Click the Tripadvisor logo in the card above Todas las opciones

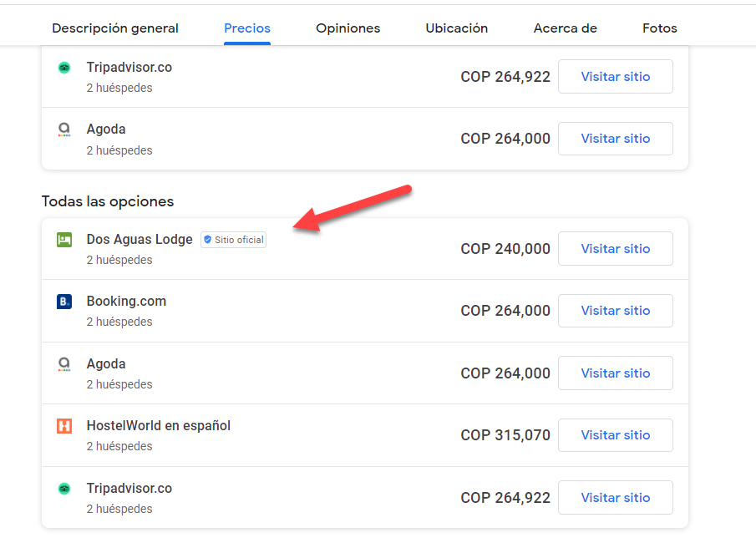(x=64, y=68)
